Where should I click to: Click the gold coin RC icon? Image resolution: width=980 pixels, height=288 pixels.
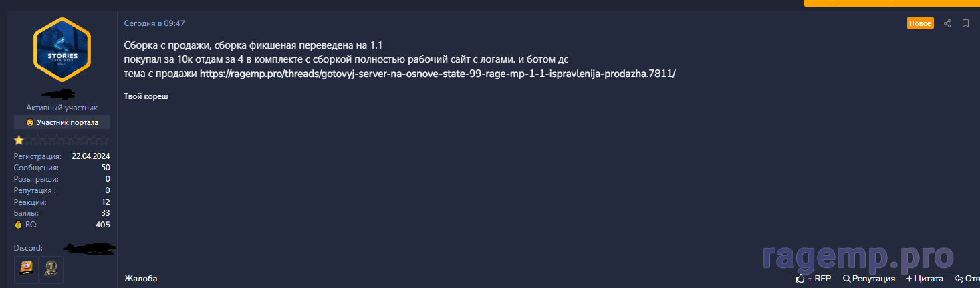click(18, 225)
